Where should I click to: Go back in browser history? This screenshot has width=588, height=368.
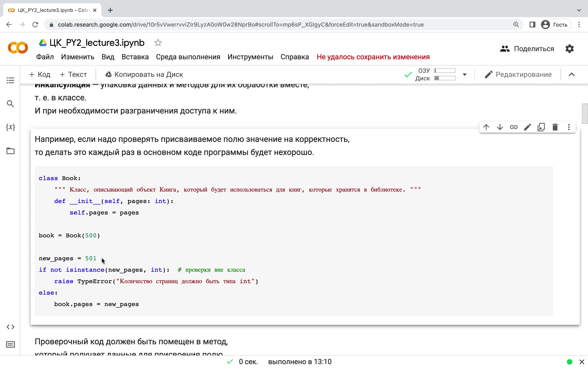[x=9, y=25]
